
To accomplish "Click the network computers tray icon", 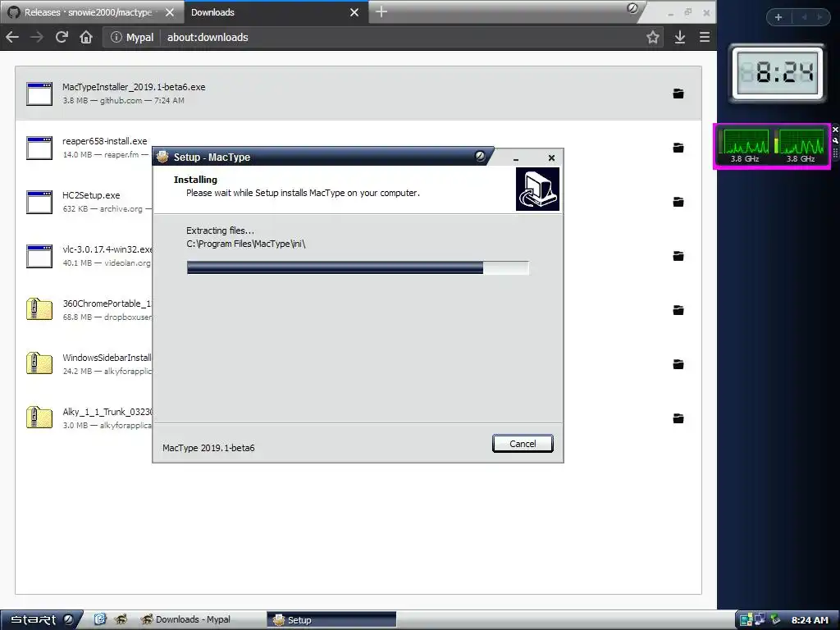I will pos(760,619).
